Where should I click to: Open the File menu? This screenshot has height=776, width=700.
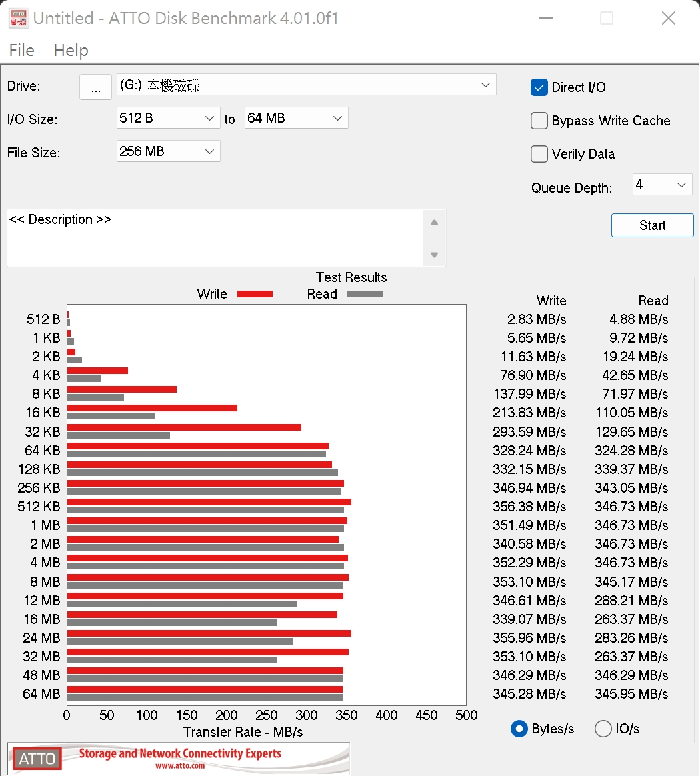click(x=21, y=51)
